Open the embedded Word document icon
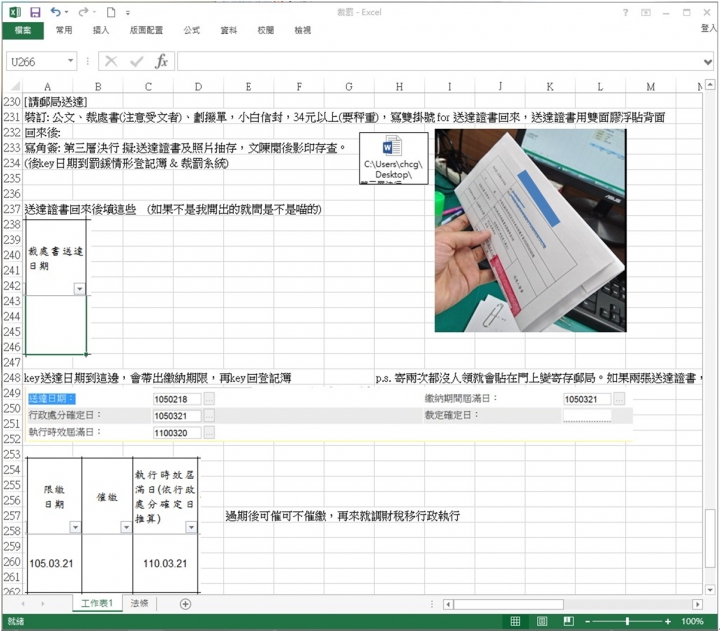 click(x=394, y=158)
